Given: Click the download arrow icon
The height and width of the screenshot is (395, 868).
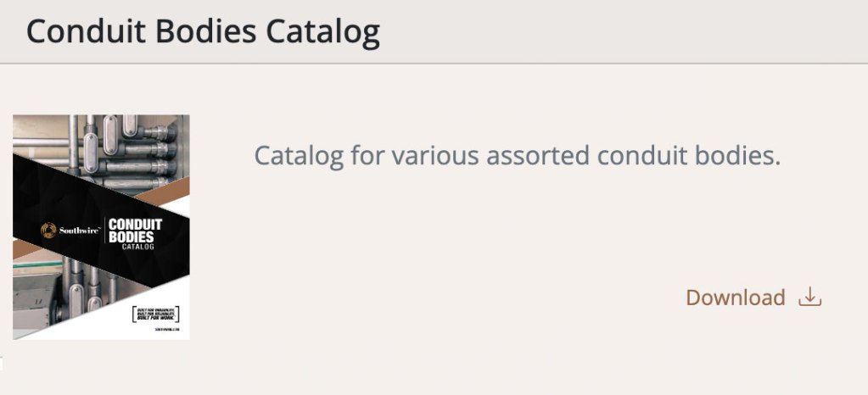Looking at the screenshot, I should pos(810,298).
